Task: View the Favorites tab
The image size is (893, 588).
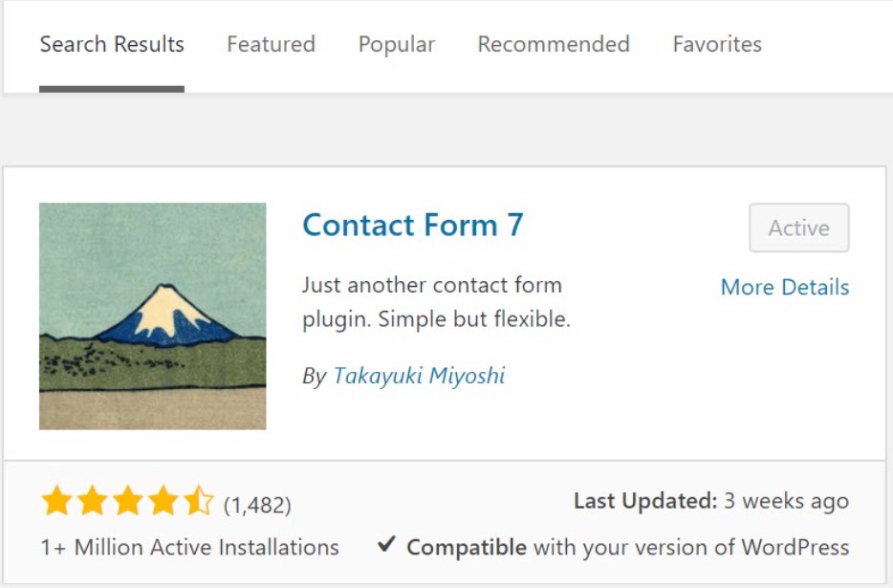Action: pyautogui.click(x=717, y=44)
